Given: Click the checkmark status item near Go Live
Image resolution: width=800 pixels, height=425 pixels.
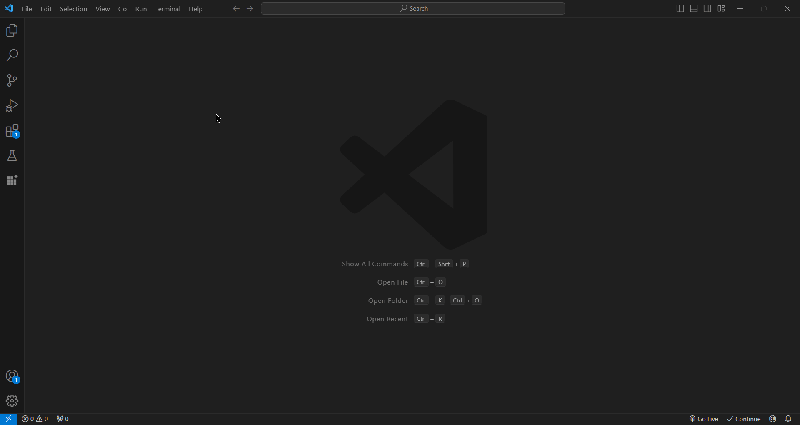Looking at the screenshot, I should 743,419.
